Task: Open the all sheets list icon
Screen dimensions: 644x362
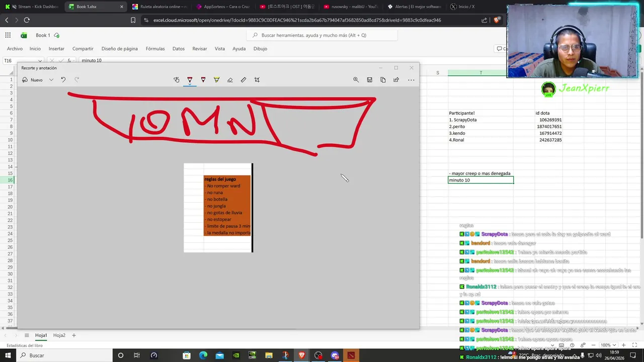Action: click(27, 335)
